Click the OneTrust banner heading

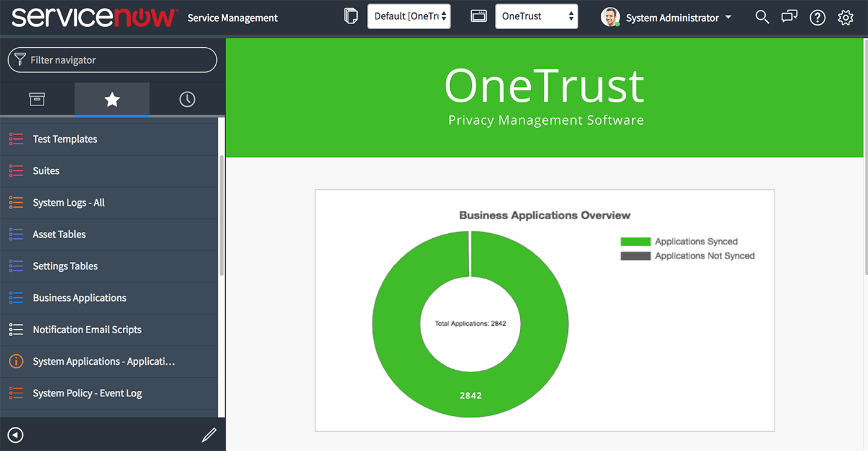(544, 86)
